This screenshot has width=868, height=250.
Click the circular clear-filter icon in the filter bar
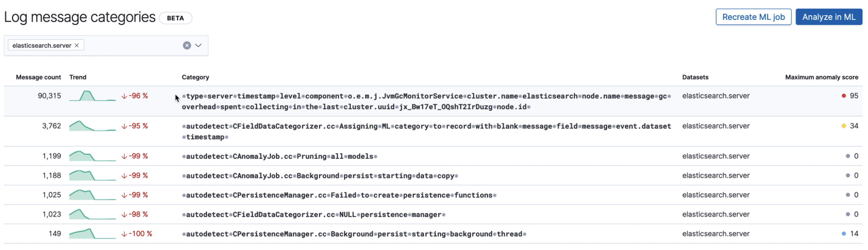tap(187, 45)
